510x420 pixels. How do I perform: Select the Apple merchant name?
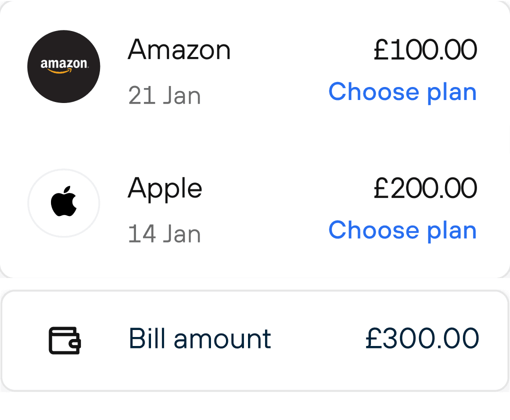(x=165, y=188)
